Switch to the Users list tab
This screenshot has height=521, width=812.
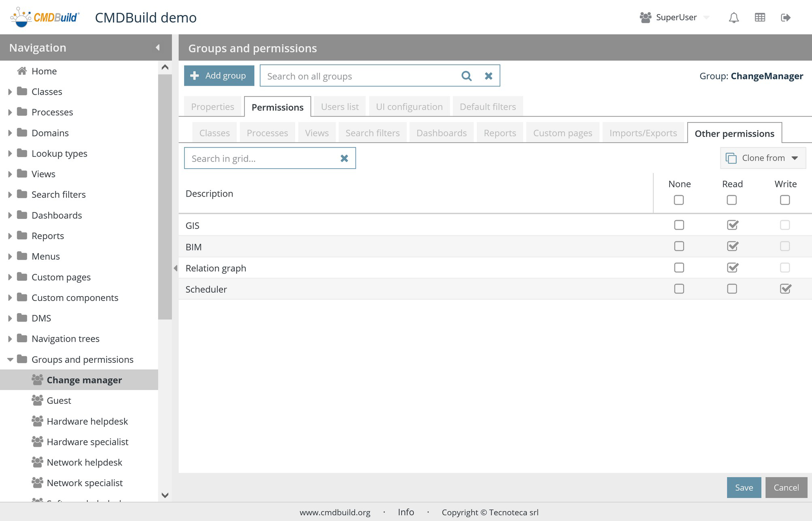point(340,107)
